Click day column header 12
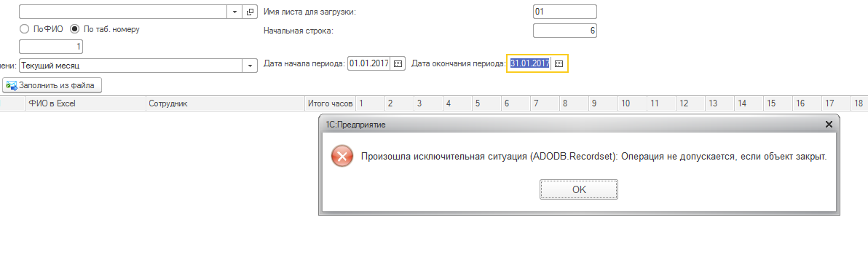This screenshot has height=263, width=868. (x=691, y=103)
